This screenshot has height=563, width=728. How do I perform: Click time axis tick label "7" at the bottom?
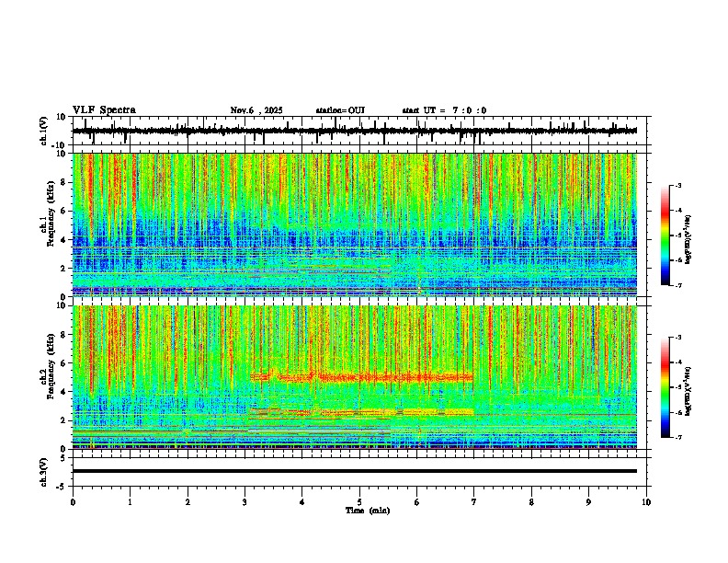click(x=474, y=502)
